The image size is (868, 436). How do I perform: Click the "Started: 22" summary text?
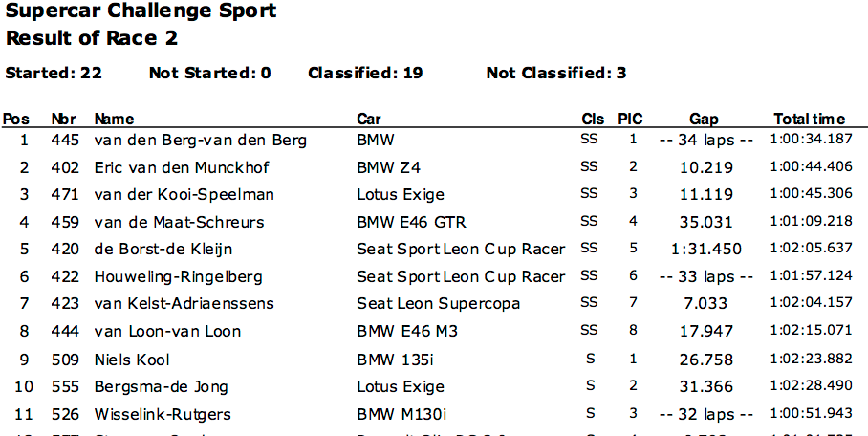[54, 74]
